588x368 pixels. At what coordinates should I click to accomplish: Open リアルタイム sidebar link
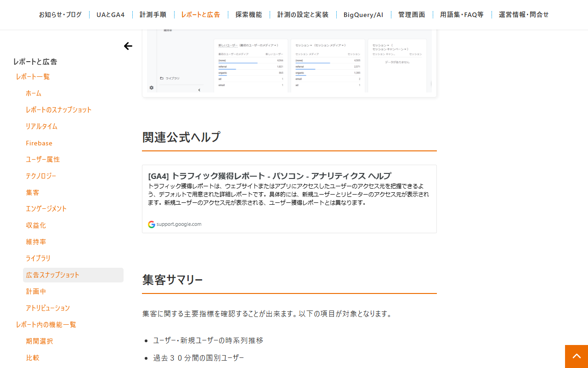click(42, 126)
